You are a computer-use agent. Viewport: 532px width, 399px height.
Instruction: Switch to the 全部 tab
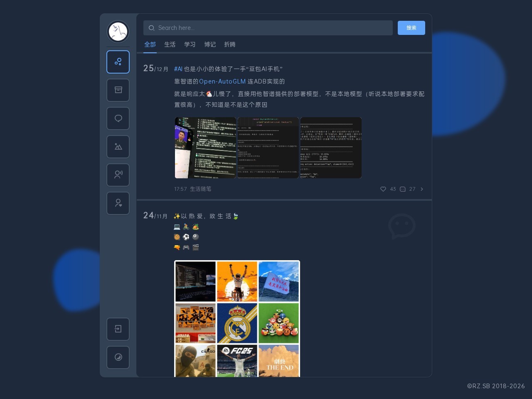pyautogui.click(x=150, y=44)
